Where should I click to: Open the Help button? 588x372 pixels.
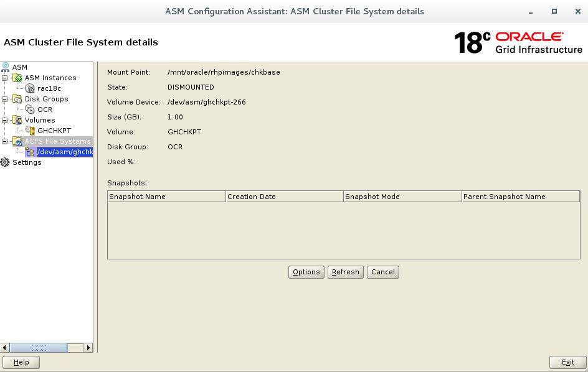[21, 362]
